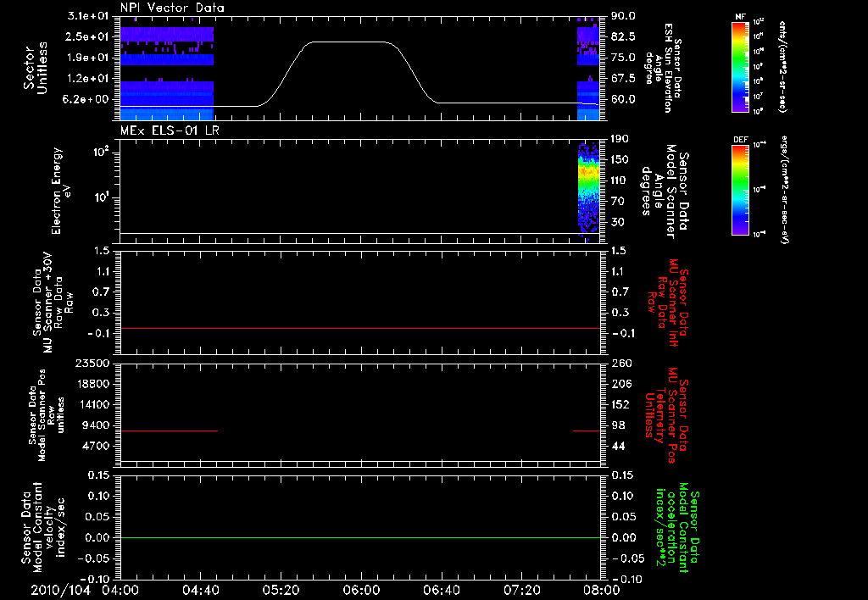Click the 1.2e+01 sector tick value
This screenshot has width=868, height=600.
click(87, 79)
